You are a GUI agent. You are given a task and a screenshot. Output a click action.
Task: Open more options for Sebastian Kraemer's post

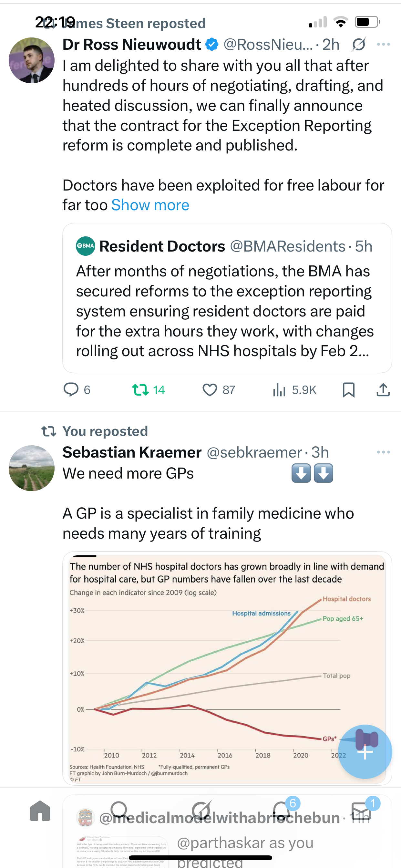click(384, 452)
